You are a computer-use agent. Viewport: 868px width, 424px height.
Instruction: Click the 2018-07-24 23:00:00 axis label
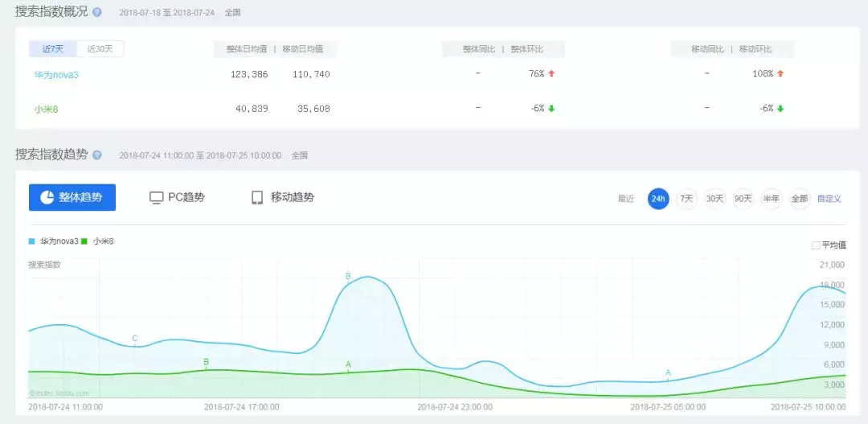click(x=454, y=407)
